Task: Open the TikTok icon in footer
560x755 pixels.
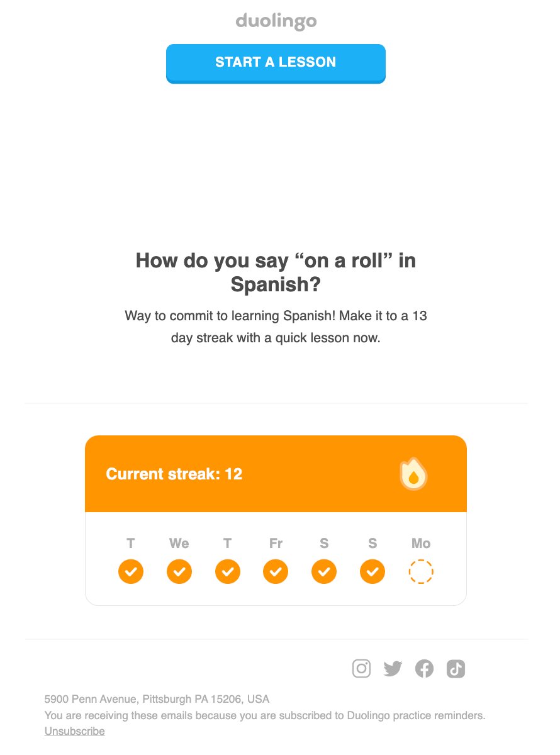Action: [x=456, y=668]
